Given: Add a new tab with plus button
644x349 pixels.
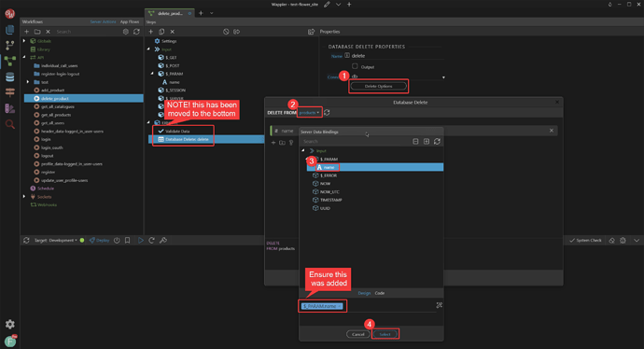Looking at the screenshot, I should 201,13.
